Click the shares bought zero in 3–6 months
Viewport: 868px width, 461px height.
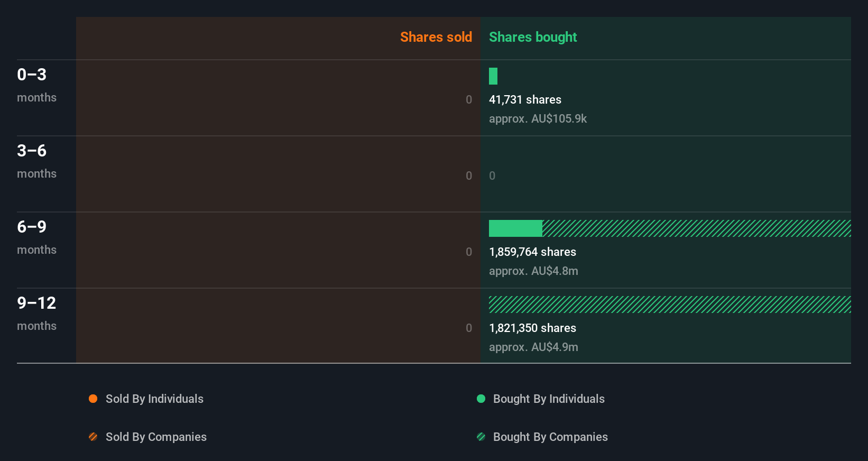[492, 176]
